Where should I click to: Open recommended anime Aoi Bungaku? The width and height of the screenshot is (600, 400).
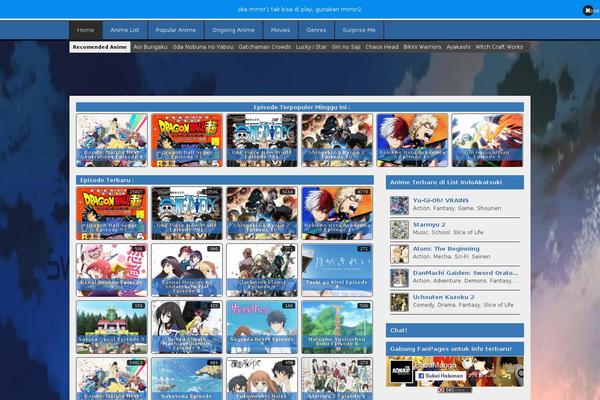click(150, 47)
